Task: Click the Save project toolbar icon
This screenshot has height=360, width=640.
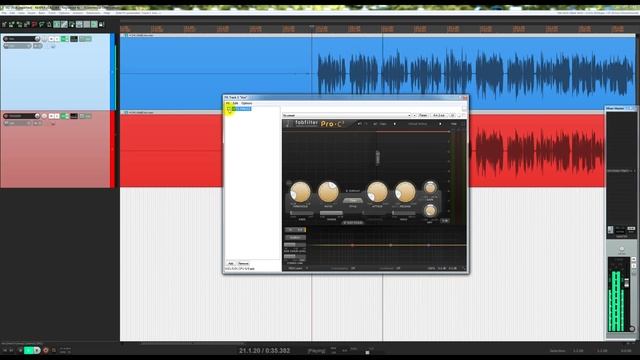Action: [x=19, y=24]
